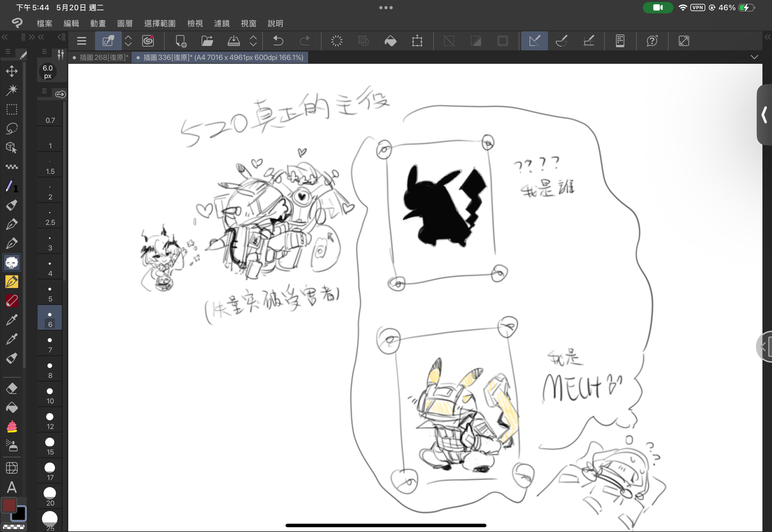Switch to the 插圖 268 canvas tab
Viewport: 772px width, 532px height.
100,57
